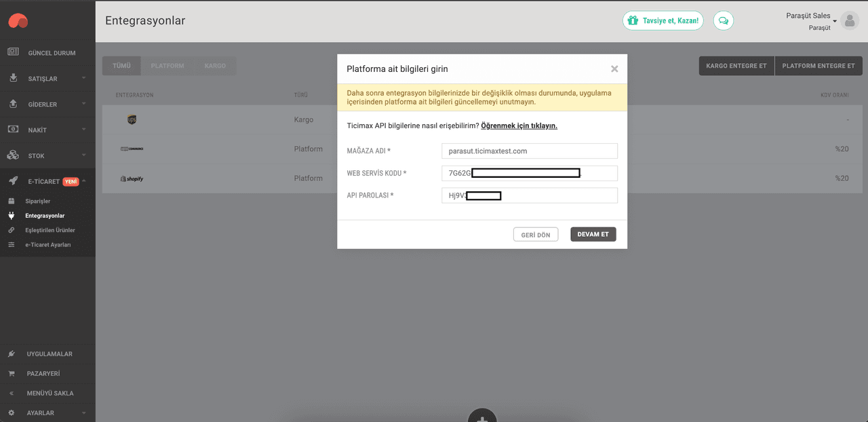Click the user avatar icon
868x422 pixels.
pyautogui.click(x=850, y=20)
